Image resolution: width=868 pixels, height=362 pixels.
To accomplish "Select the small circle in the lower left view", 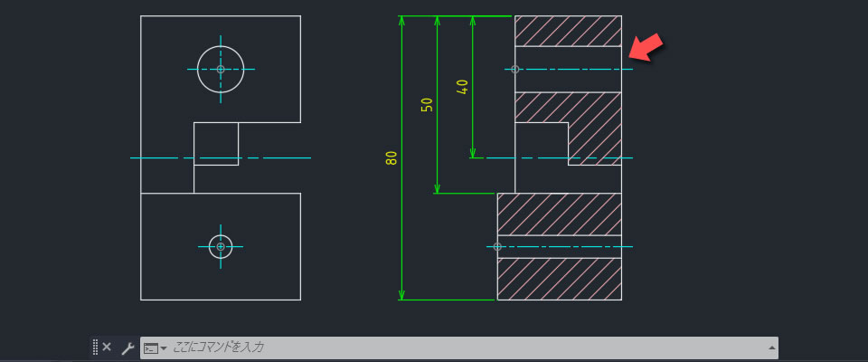I will (x=221, y=247).
